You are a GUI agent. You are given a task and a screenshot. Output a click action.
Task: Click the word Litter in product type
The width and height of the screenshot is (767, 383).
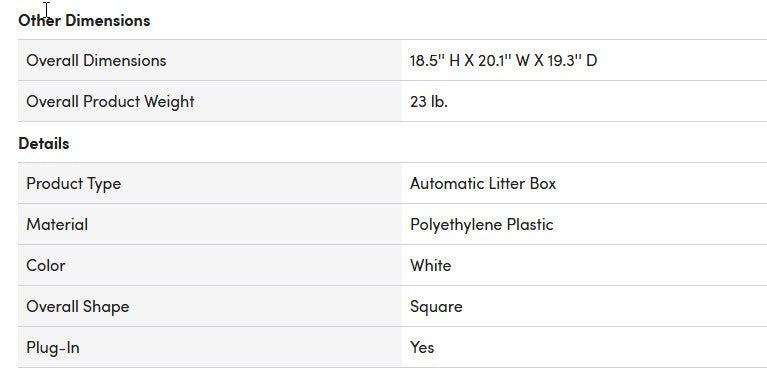(x=507, y=183)
